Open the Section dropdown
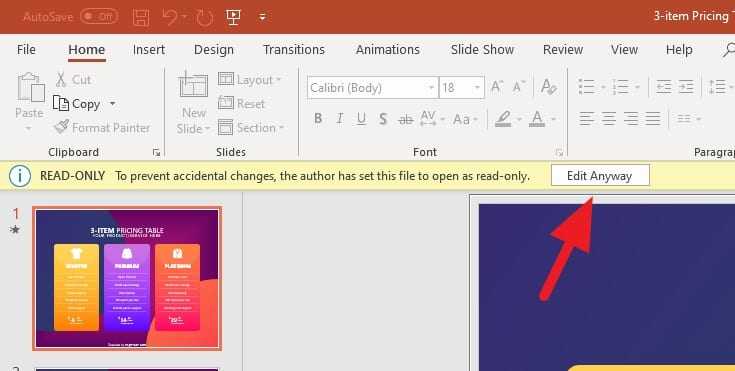 coord(251,128)
